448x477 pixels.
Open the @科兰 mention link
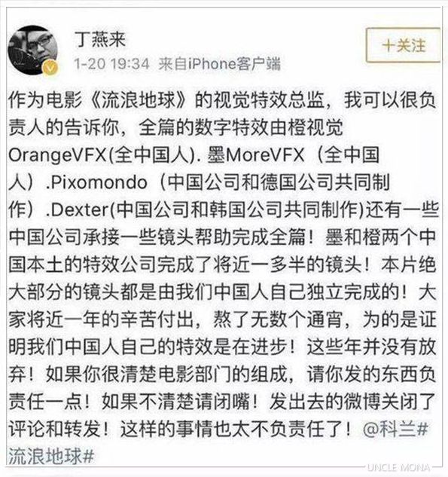pyautogui.click(x=389, y=430)
